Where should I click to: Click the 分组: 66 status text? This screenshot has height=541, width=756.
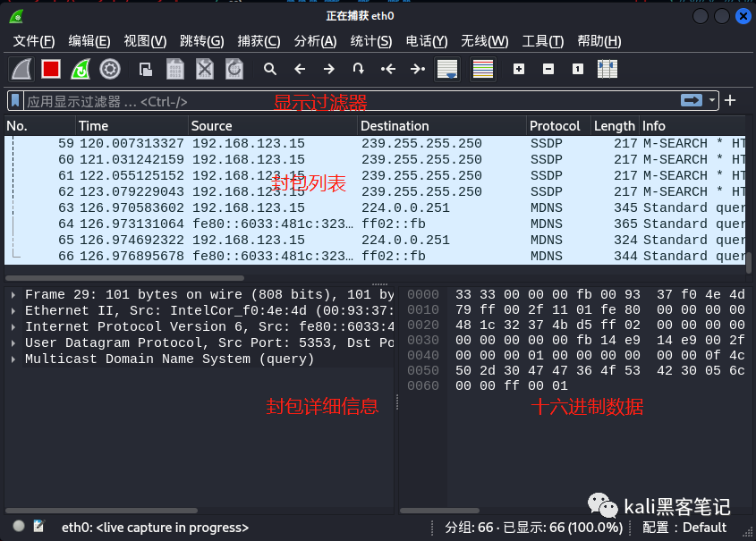click(x=469, y=528)
